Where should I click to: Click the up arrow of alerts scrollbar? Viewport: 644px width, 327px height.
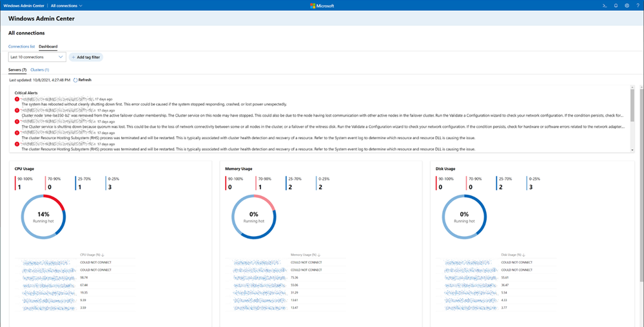click(x=632, y=87)
